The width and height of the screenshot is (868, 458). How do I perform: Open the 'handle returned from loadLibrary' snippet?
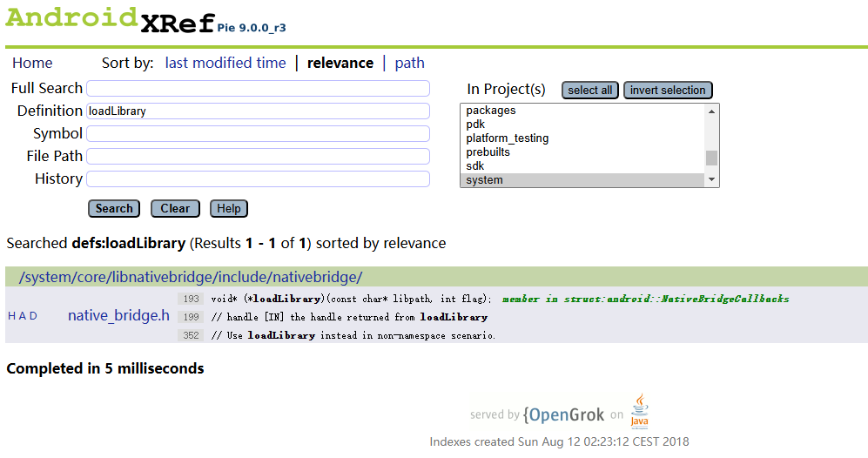pos(349,317)
